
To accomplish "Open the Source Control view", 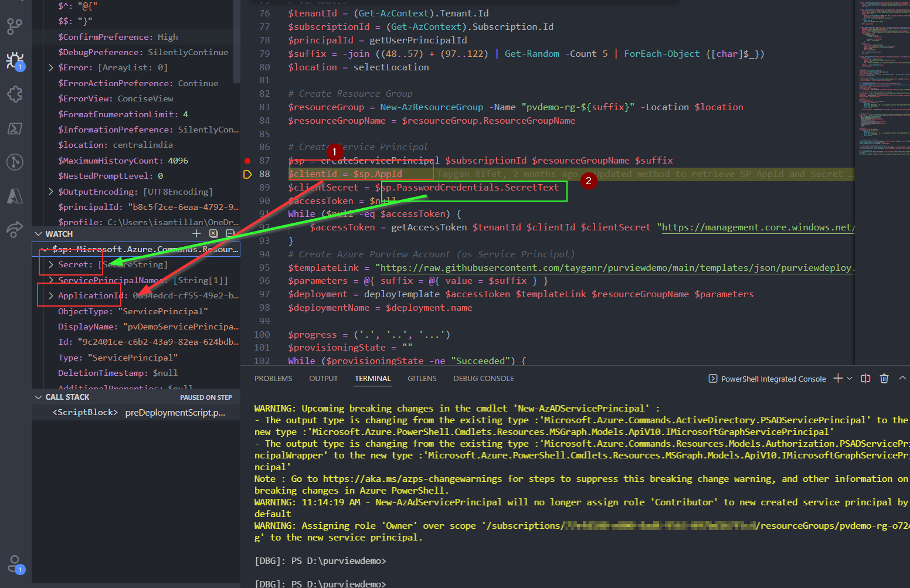I will pos(15,26).
